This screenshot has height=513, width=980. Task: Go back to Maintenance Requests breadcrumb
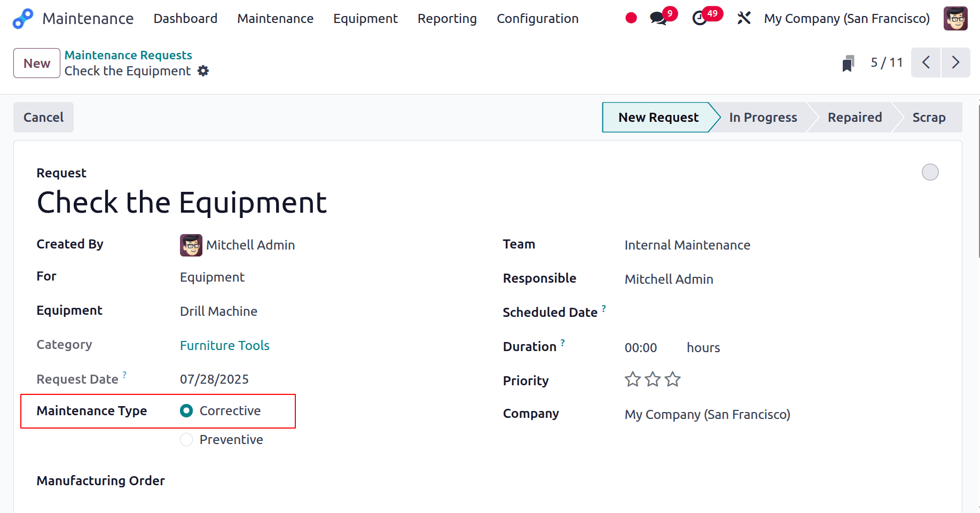tap(128, 55)
